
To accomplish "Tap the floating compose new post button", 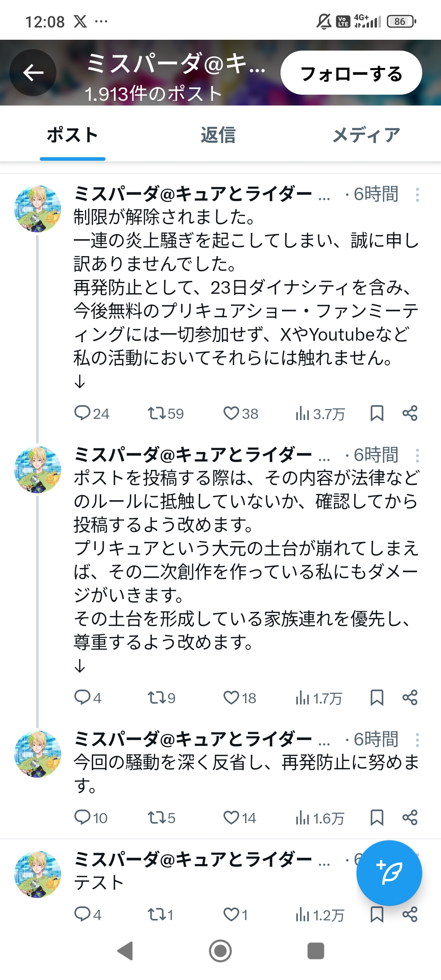I will [389, 873].
